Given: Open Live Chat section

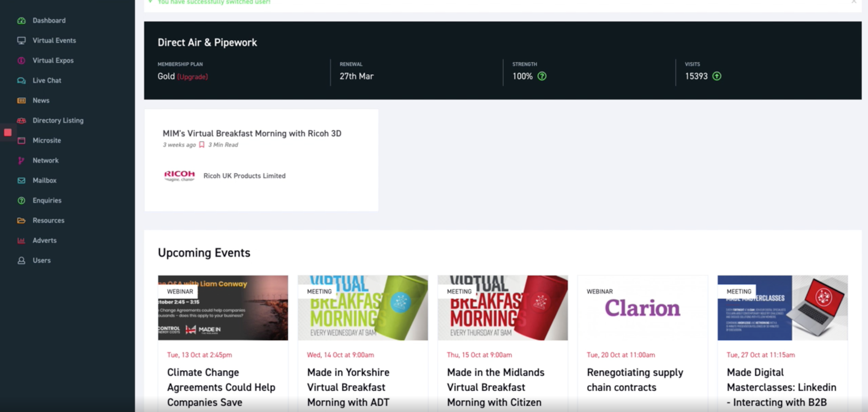Looking at the screenshot, I should click(47, 80).
